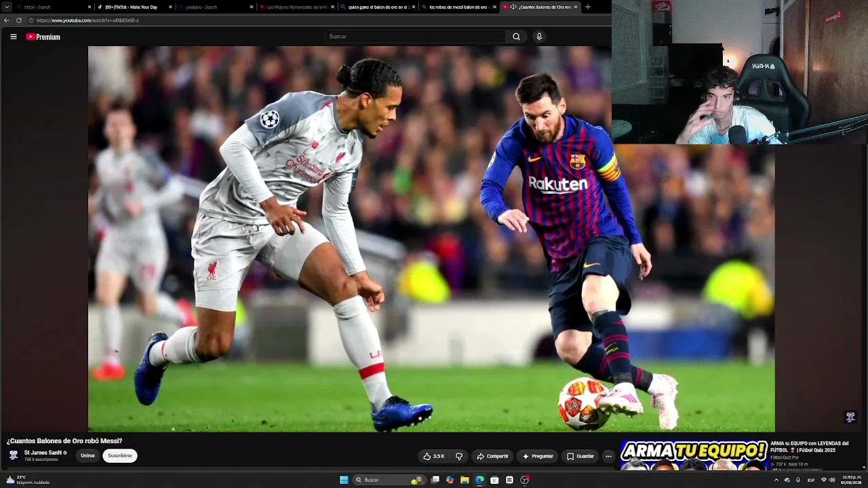Open Copilot from the taskbar
This screenshot has height=488, width=868.
[450, 480]
